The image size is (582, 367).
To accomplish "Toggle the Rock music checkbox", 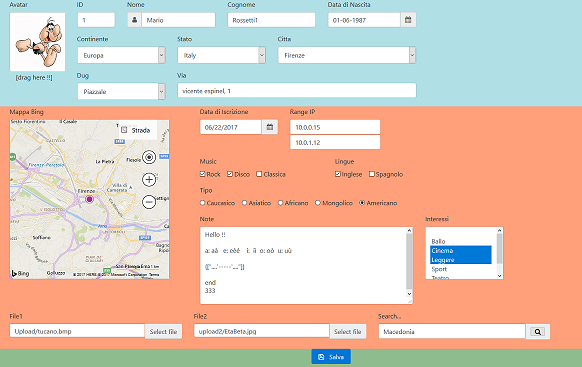I will [203, 174].
